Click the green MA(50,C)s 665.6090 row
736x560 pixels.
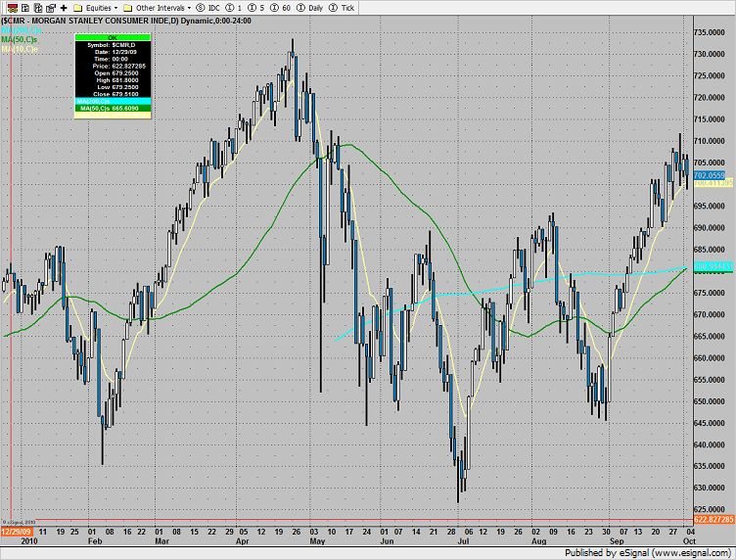(x=113, y=109)
